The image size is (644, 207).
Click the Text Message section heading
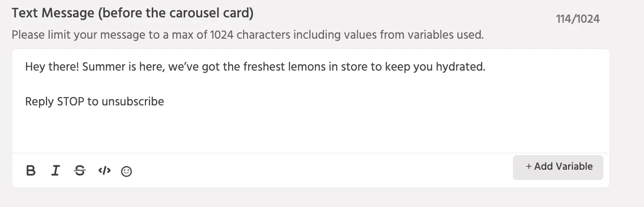point(132,13)
